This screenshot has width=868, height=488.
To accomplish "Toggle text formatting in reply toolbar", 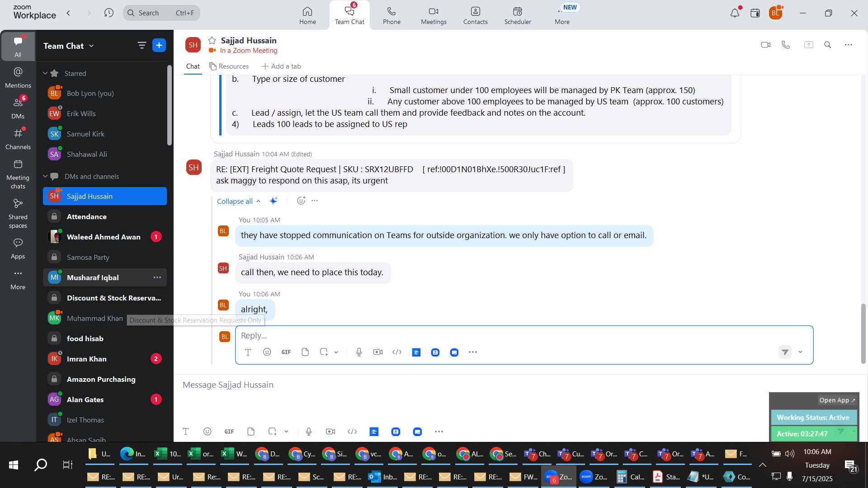I will click(x=248, y=352).
